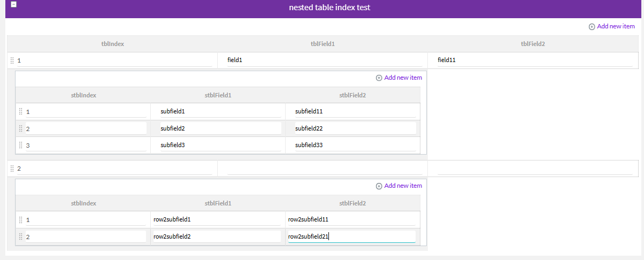Click the drag handle of the row2subfield1 row
The width and height of the screenshot is (644, 260).
pos(21,219)
